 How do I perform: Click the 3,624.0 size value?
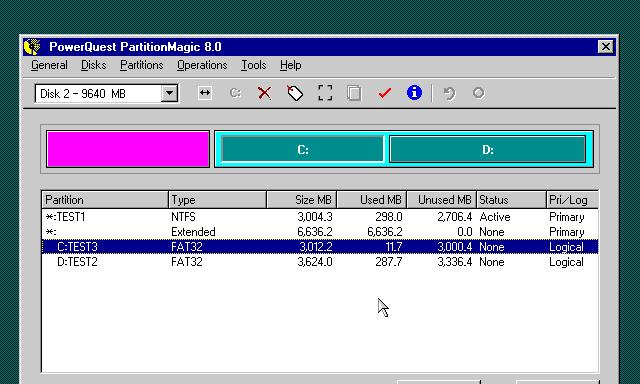[x=315, y=262]
